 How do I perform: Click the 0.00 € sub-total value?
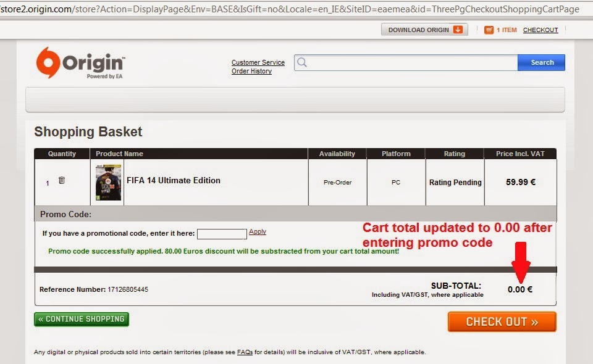pyautogui.click(x=519, y=289)
